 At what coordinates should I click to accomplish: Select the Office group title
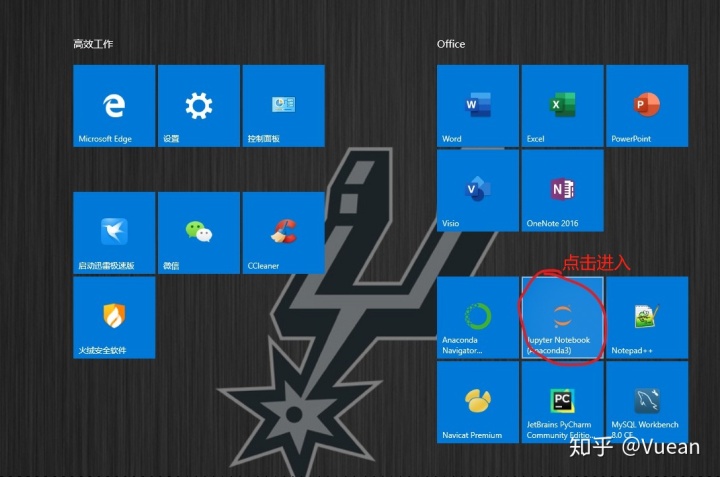pos(451,44)
